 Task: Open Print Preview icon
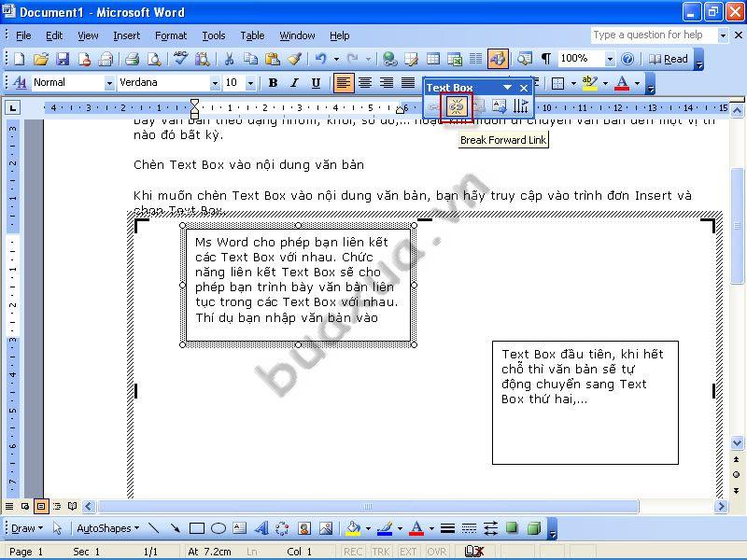click(x=154, y=59)
